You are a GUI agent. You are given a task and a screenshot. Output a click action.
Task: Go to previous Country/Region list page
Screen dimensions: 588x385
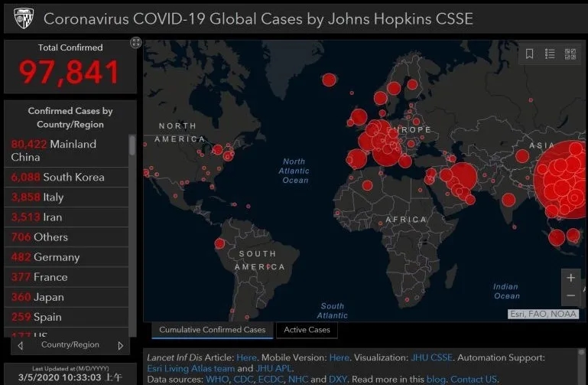click(21, 346)
